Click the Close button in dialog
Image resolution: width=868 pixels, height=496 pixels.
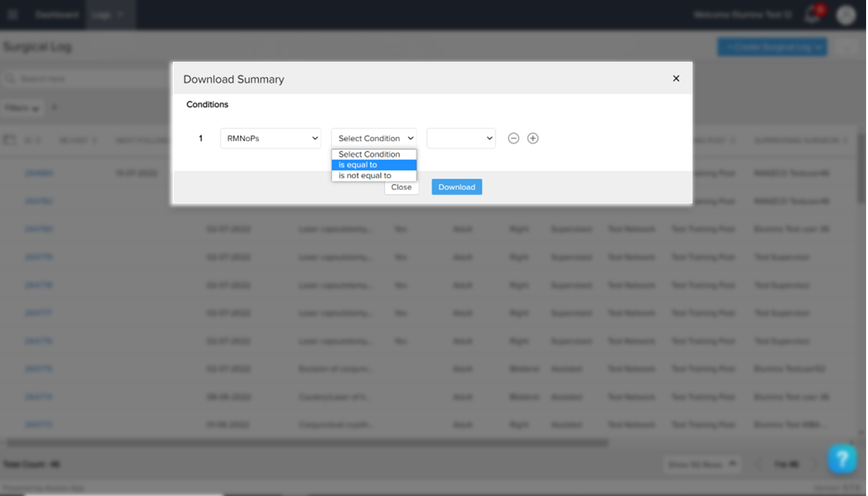[x=401, y=187]
